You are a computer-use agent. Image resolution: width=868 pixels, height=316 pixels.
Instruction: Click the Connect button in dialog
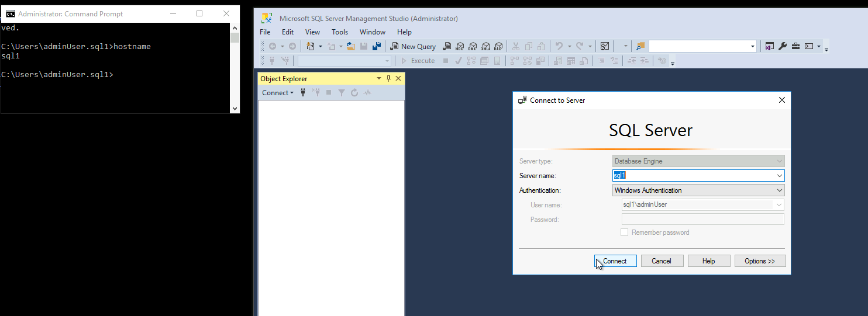coord(615,261)
